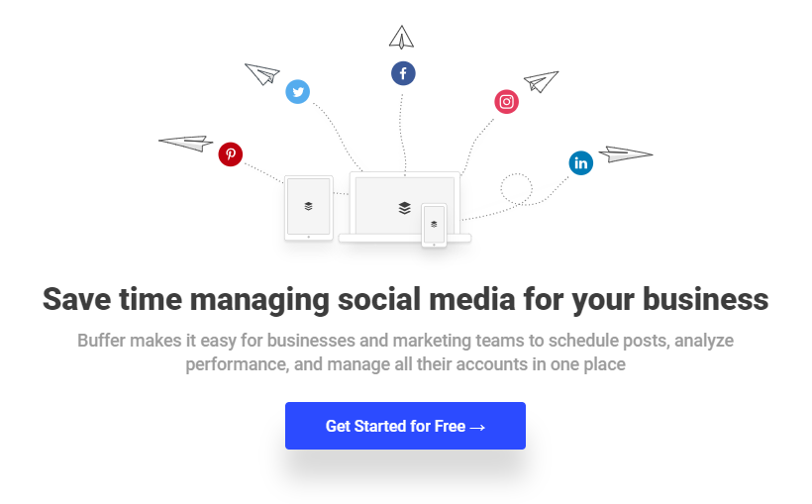The height and width of the screenshot is (504, 812).
Task: Click the dotted loop circle near LinkedIn
Action: pos(516,189)
